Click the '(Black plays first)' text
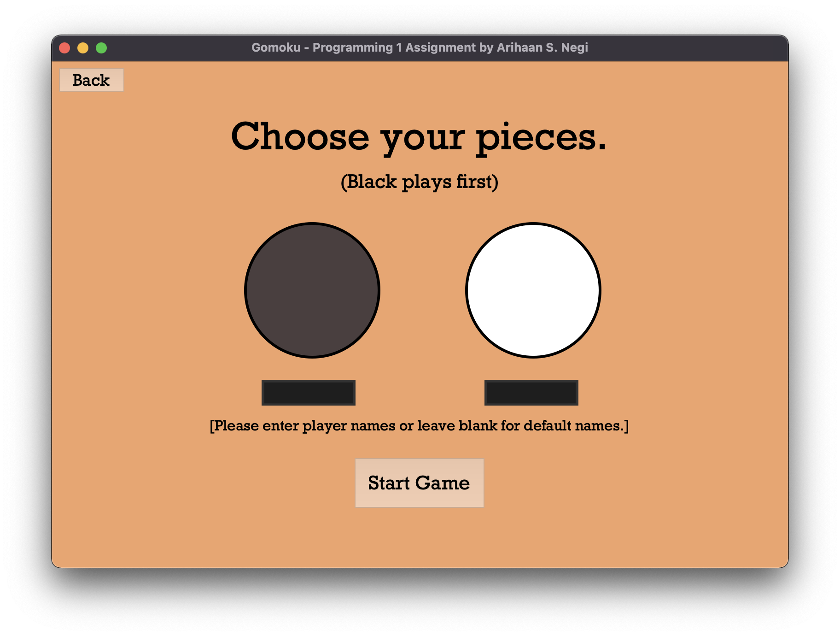Screen dimensions: 840x636 419,183
